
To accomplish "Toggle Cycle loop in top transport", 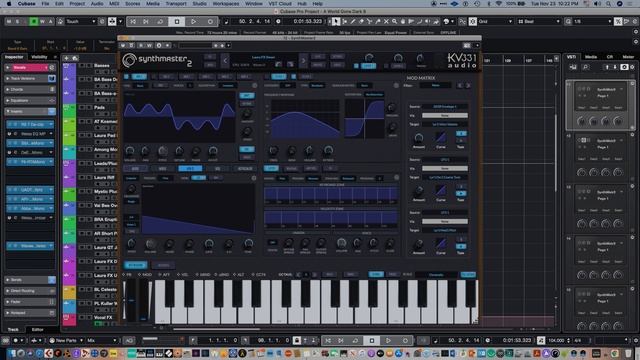I will tap(160, 21).
